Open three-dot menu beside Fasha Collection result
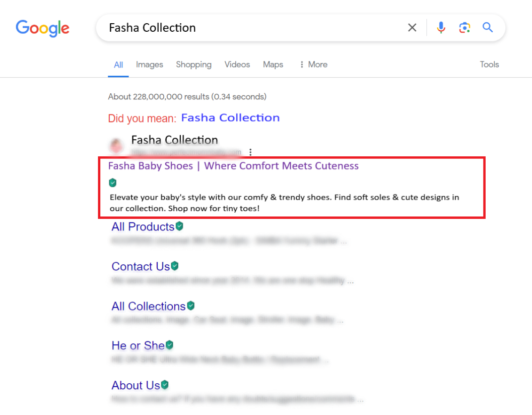Viewport: 532px width, 415px height. click(250, 152)
